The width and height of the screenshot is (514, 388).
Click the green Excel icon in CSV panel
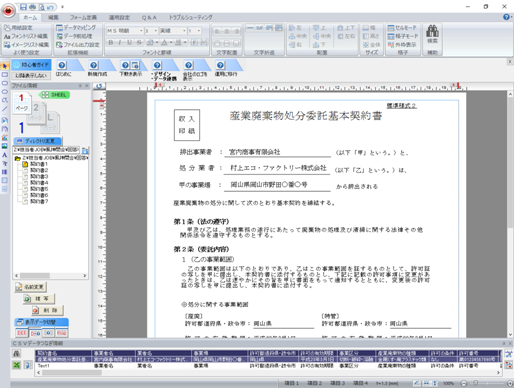point(16,365)
